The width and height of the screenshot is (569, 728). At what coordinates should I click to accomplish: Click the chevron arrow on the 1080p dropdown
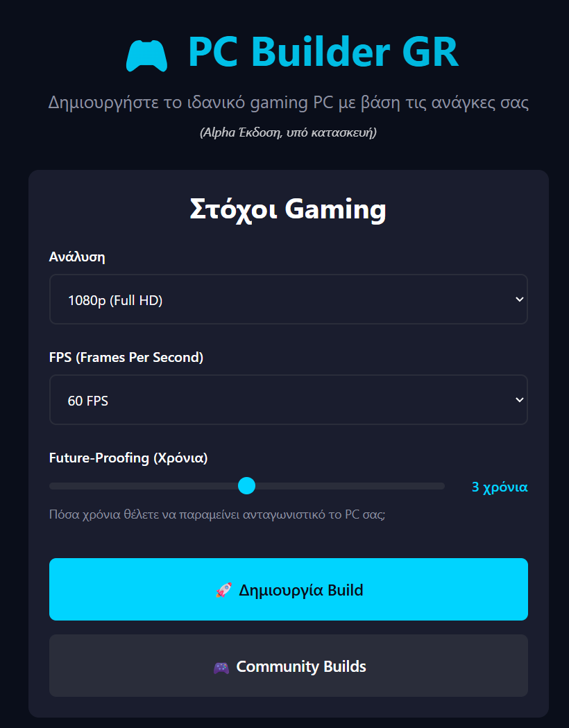tap(518, 299)
